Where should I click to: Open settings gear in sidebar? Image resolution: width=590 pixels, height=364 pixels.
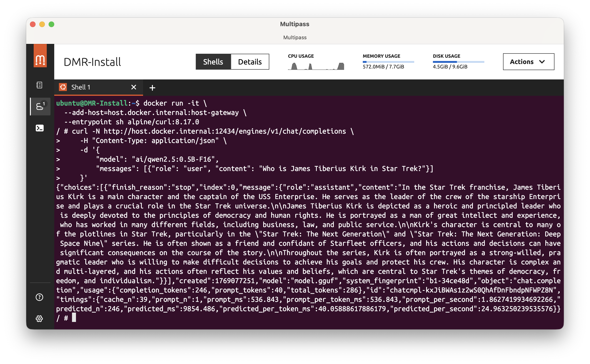click(40, 319)
